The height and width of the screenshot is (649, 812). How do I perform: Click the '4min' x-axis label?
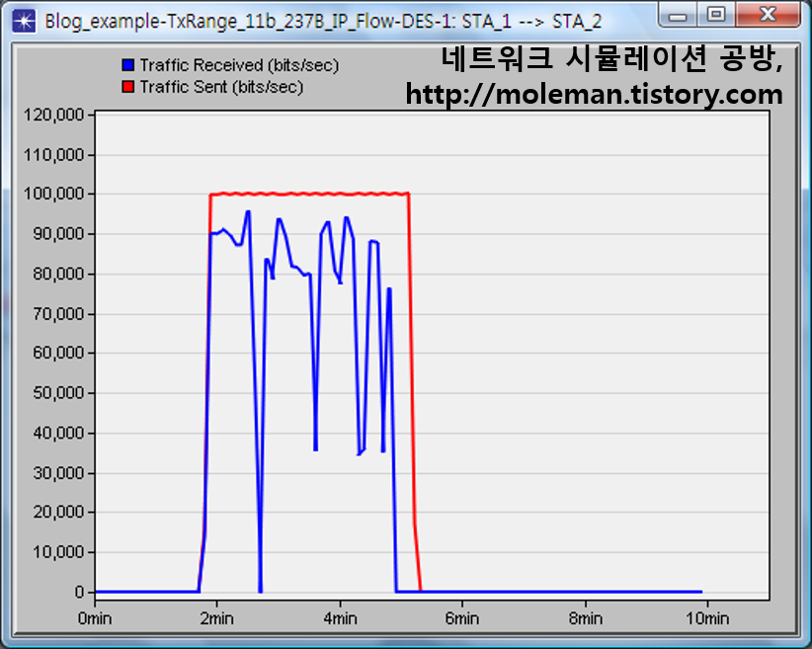pyautogui.click(x=340, y=618)
